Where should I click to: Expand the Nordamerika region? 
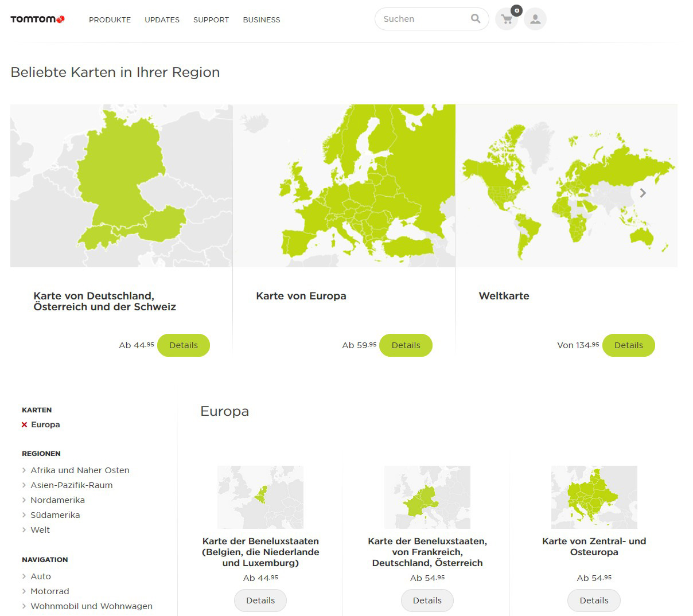[57, 500]
